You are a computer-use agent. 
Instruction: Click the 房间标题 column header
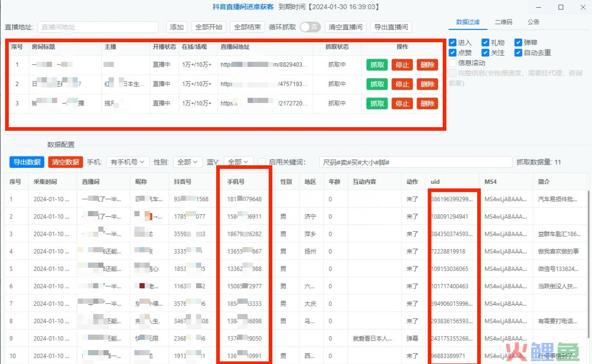tap(43, 47)
